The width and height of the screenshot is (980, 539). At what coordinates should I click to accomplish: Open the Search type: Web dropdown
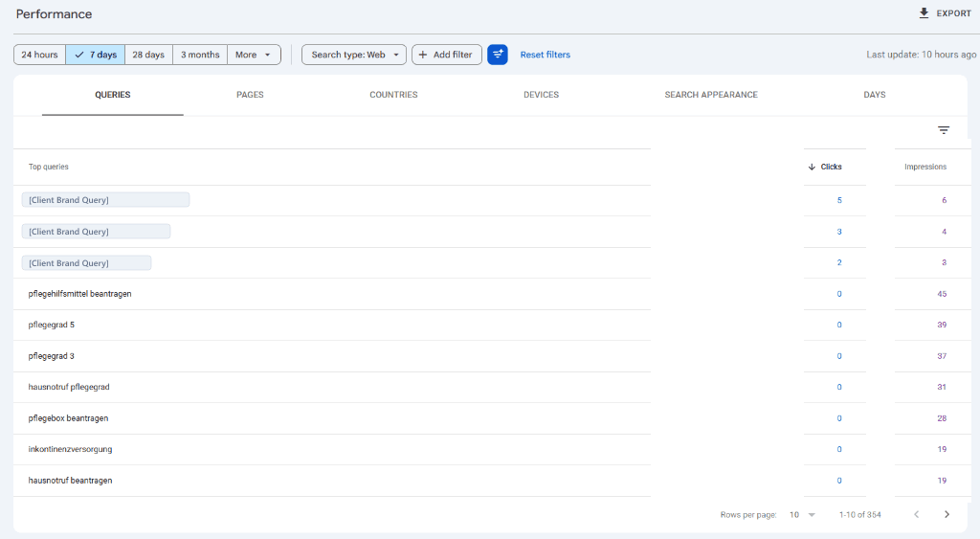(x=354, y=55)
